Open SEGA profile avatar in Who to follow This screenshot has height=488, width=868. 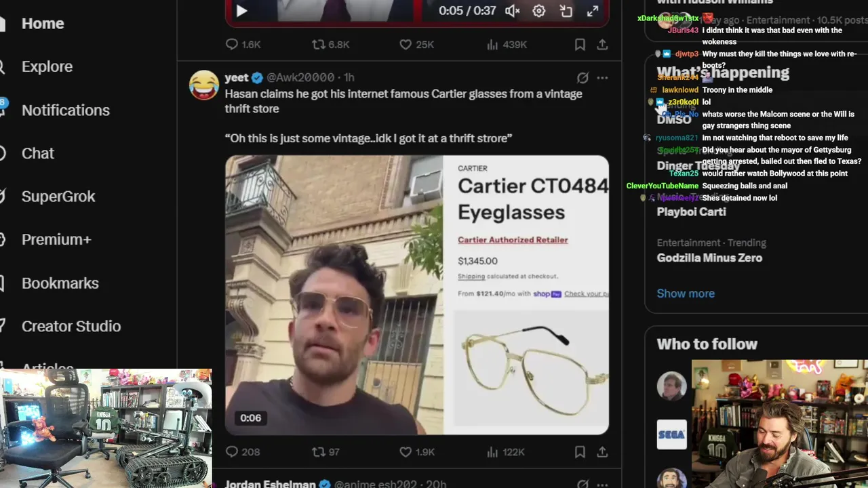pos(671,434)
